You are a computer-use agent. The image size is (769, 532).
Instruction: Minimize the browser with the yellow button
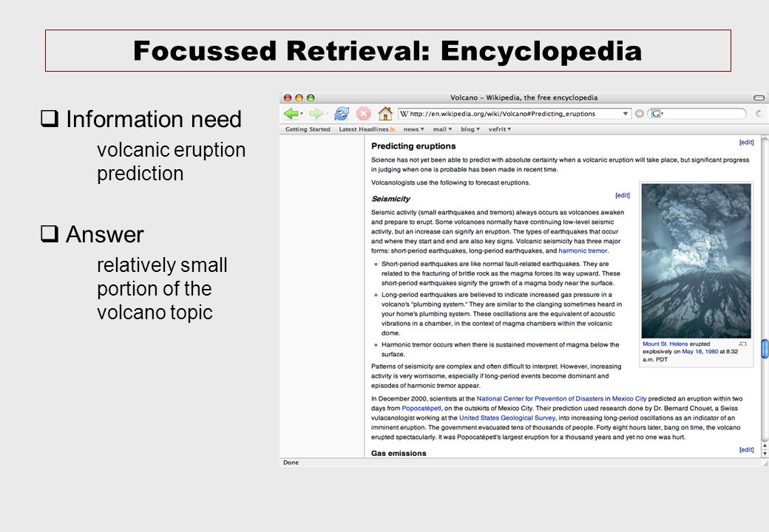pyautogui.click(x=299, y=98)
